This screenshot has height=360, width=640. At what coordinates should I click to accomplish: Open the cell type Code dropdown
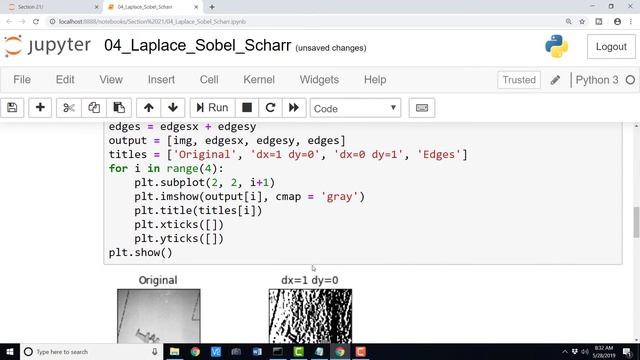(x=355, y=108)
